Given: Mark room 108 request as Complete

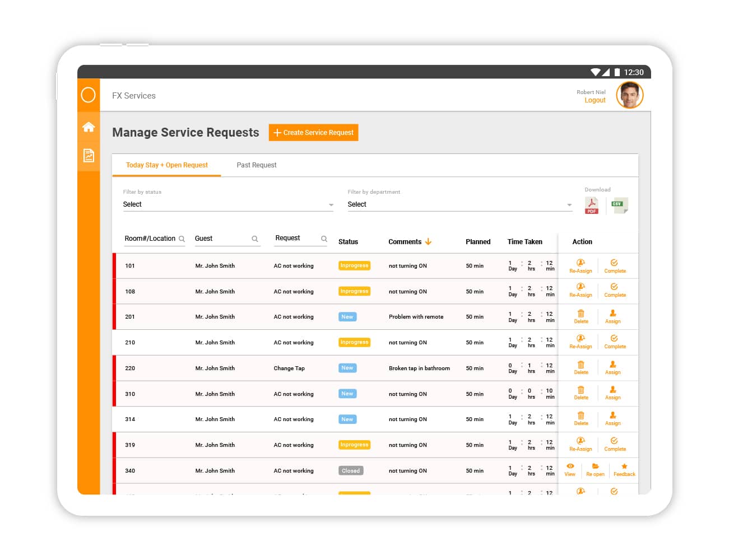Looking at the screenshot, I should (615, 290).
